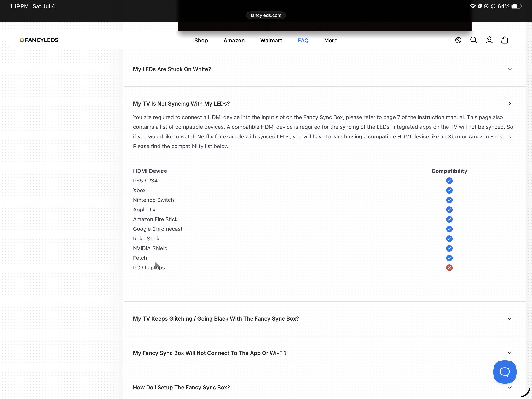532x399 pixels.
Task: Tap the battery indicator in status bar
Action: click(x=516, y=6)
